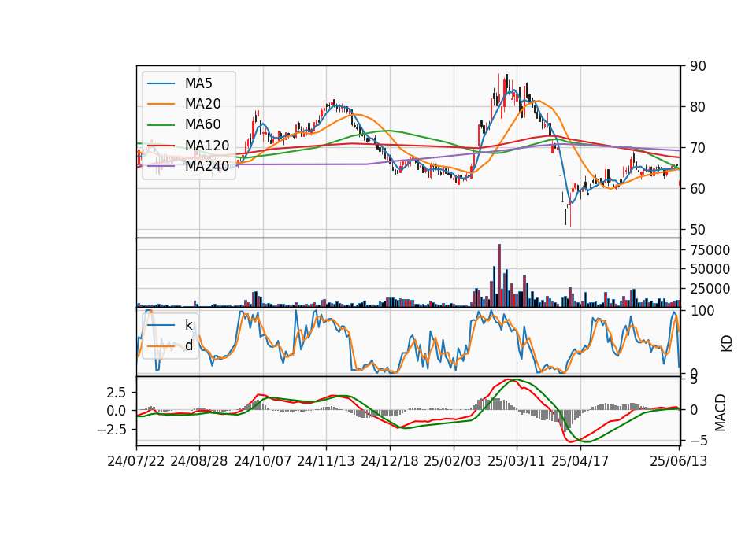The width and height of the screenshot is (756, 543).
Task: Click the MACD left axis value 0.0
Action: (117, 411)
